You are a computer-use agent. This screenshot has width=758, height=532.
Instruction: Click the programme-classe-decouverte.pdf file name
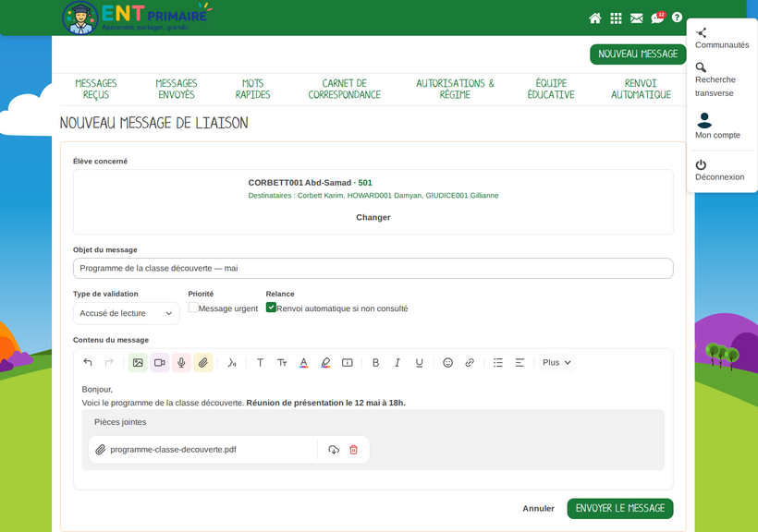click(173, 450)
